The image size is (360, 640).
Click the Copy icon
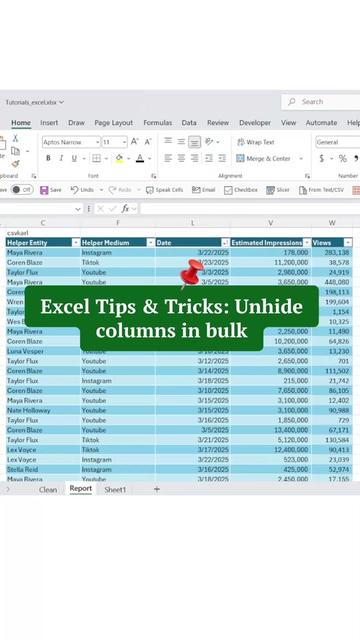(x=16, y=151)
